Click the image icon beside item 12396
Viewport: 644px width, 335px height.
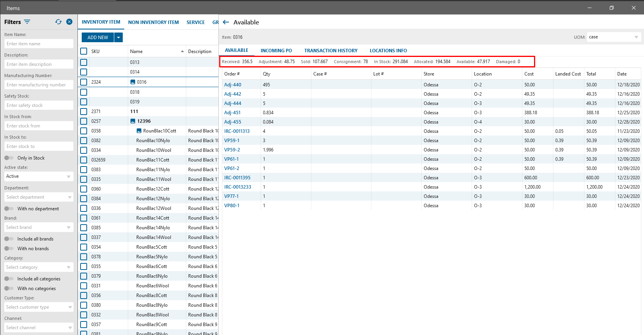point(133,121)
